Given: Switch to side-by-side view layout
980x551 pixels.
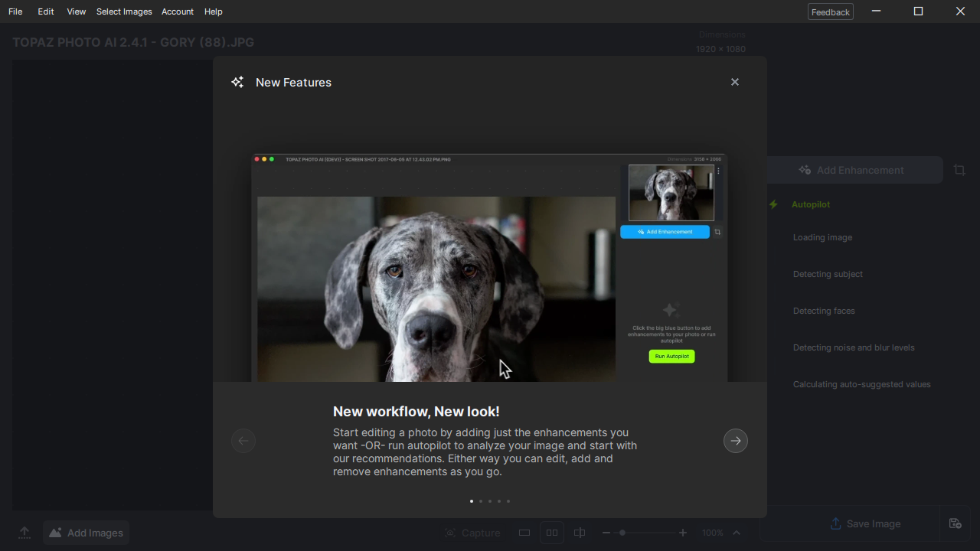Looking at the screenshot, I should click(x=551, y=533).
